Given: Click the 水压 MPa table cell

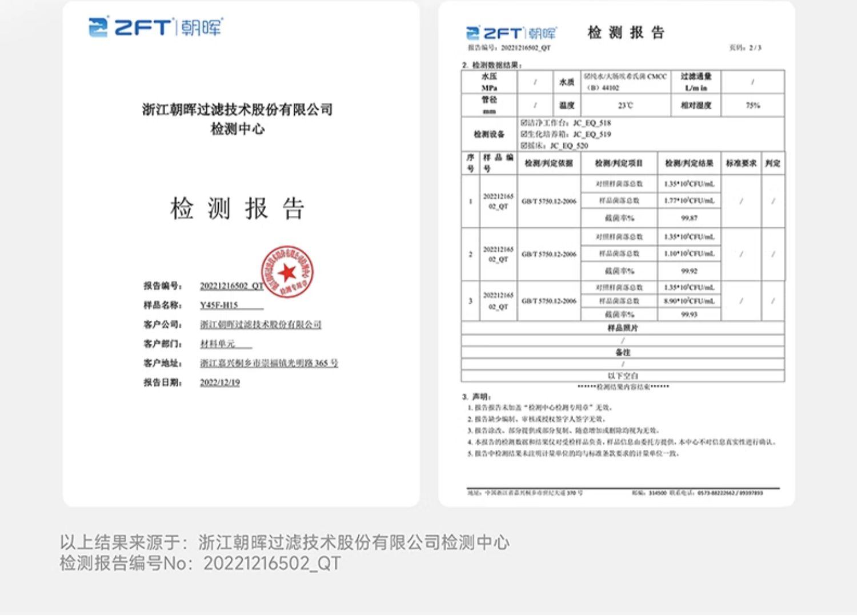Looking at the screenshot, I should [x=489, y=82].
